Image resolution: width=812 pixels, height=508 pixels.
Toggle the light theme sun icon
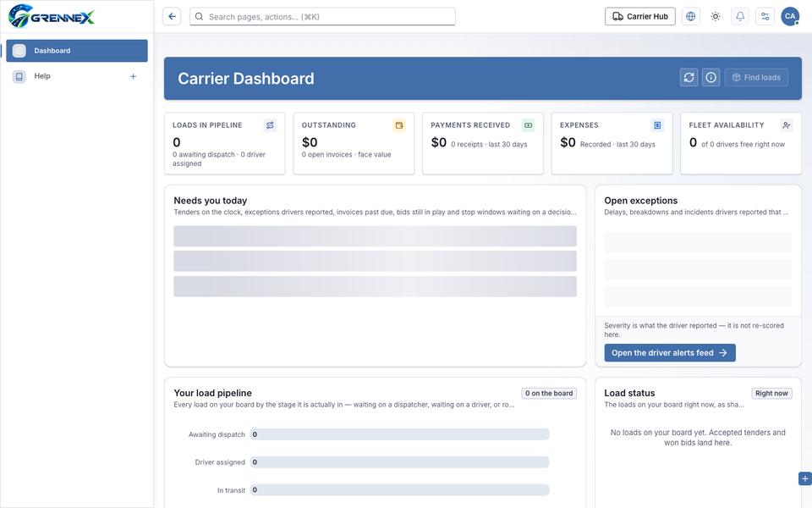[716, 17]
